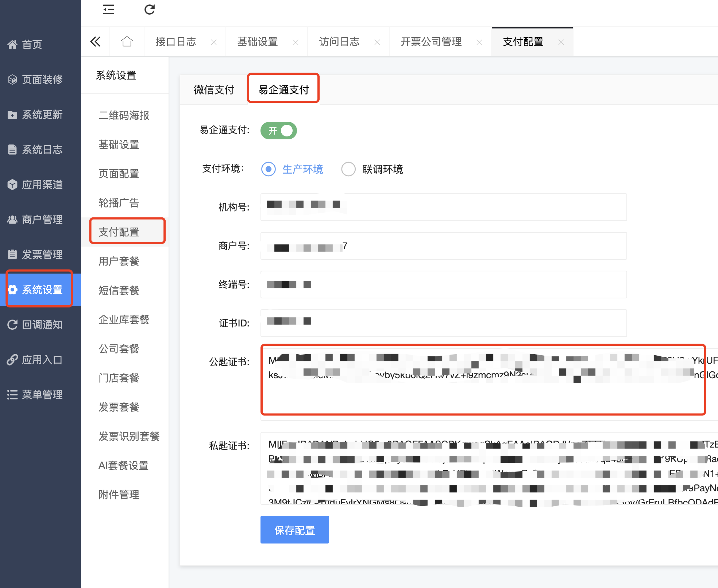Open 菜单管理 sidebar entry
This screenshot has width=718, height=588.
42,395
